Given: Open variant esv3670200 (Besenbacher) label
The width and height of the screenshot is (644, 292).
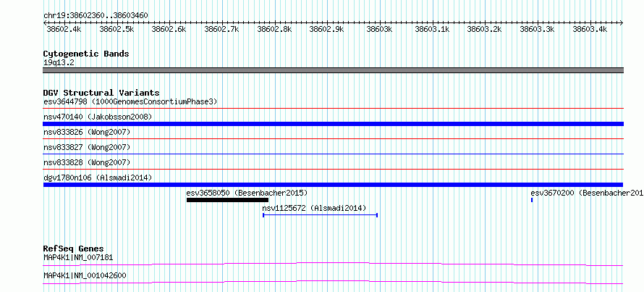Looking at the screenshot, I should coord(587,193).
